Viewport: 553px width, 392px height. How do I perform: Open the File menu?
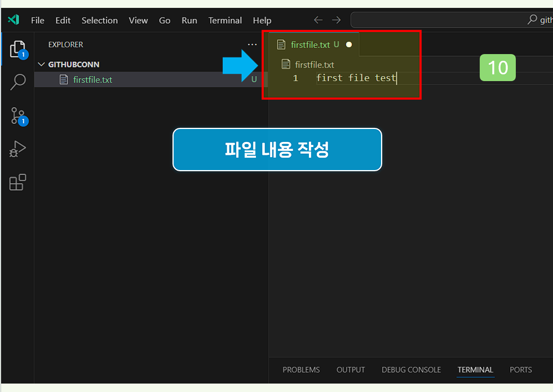37,20
